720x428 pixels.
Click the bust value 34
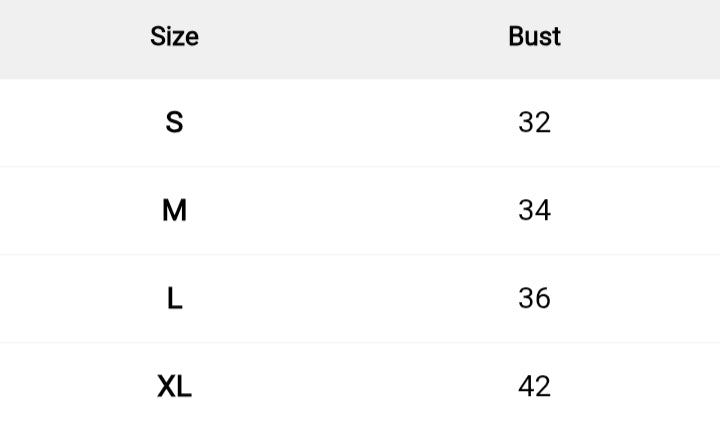point(534,211)
